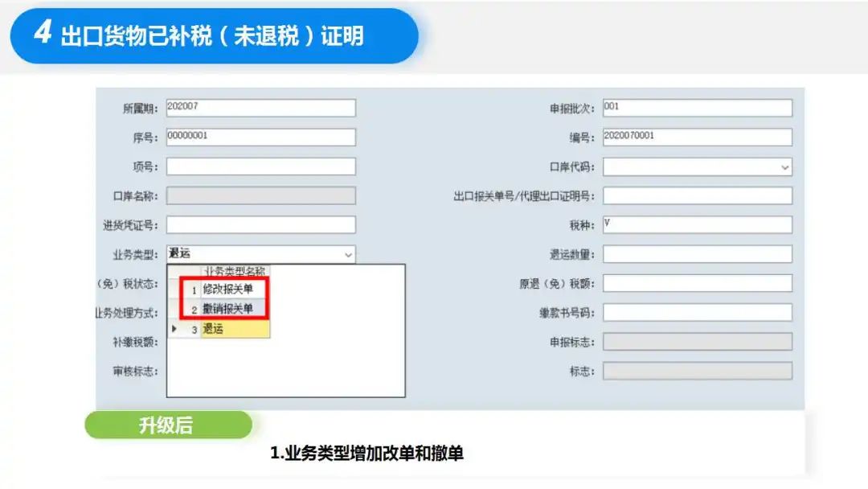
Task: Focus the 缴款书号码 field
Action: [698, 313]
